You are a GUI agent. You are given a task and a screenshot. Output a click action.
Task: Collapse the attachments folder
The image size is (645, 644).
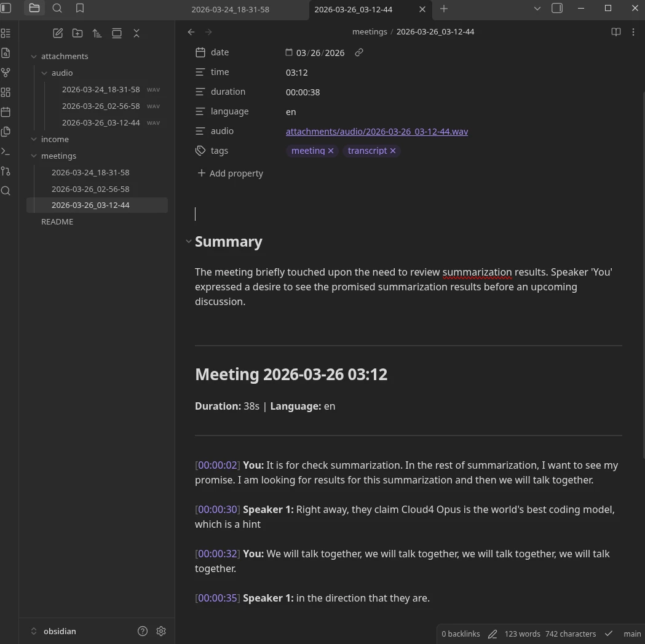34,57
